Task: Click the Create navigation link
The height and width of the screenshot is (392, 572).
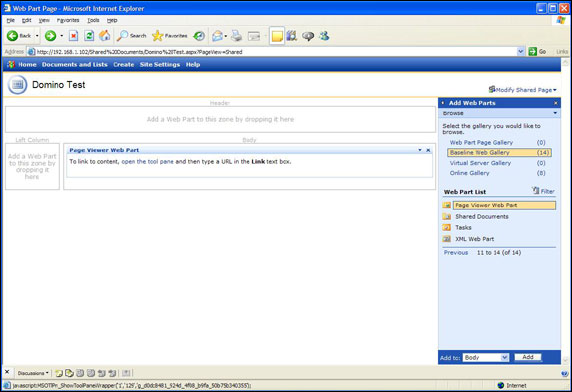Action: [124, 65]
